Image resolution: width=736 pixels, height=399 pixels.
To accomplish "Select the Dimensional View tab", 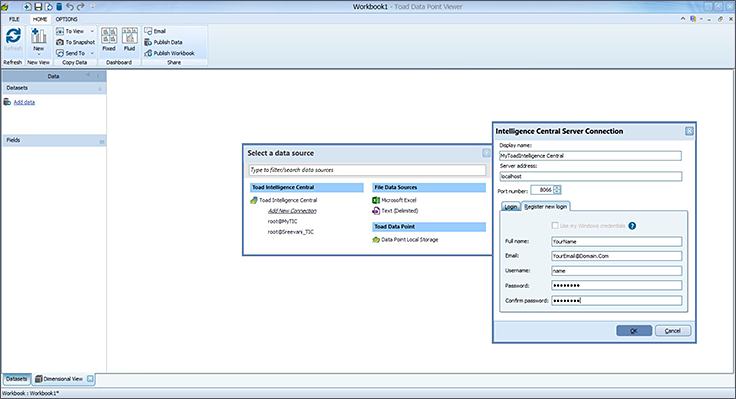I will coord(63,379).
